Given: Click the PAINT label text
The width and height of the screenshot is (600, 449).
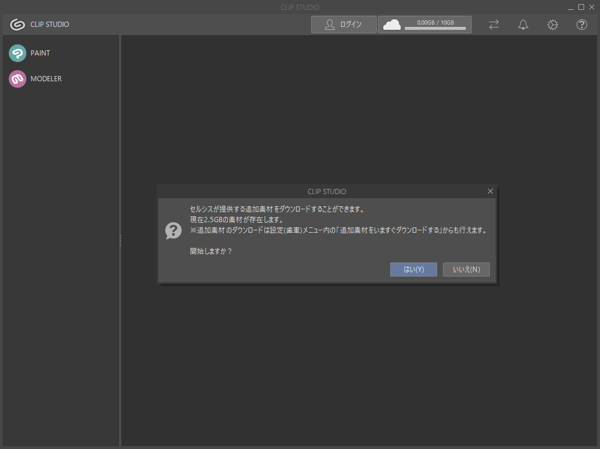Looking at the screenshot, I should (x=40, y=53).
